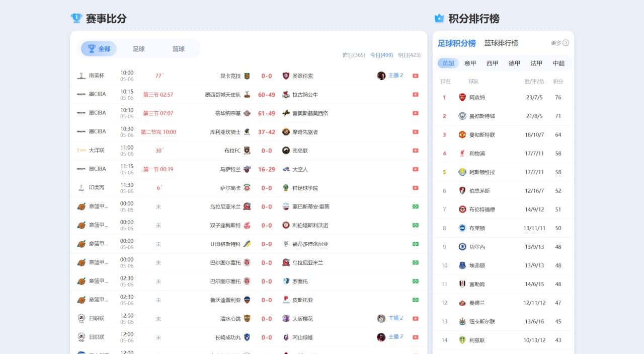
Task: Open 纽卡斯尔联 team name in ranking
Action: 482,322
